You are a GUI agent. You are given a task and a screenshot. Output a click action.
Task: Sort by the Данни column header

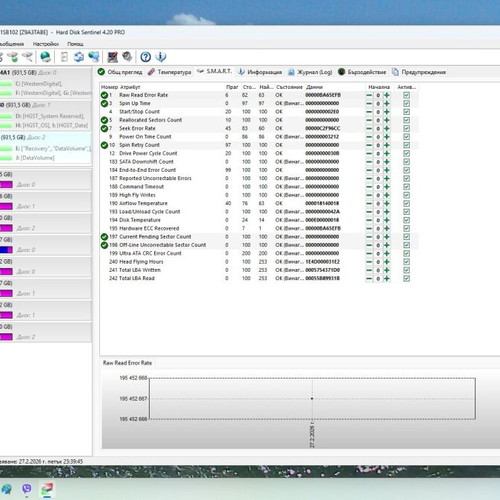314,87
